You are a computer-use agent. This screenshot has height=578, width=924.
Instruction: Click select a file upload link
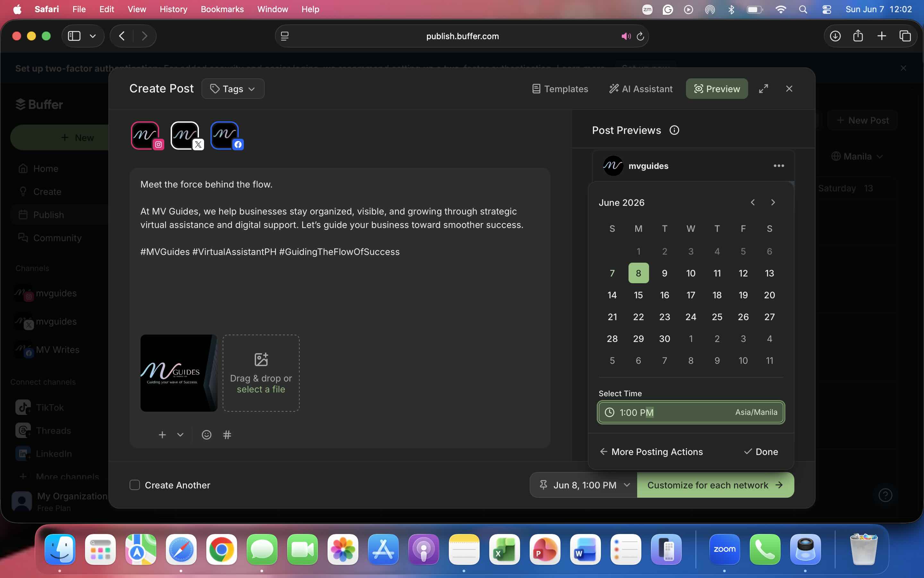(x=261, y=389)
